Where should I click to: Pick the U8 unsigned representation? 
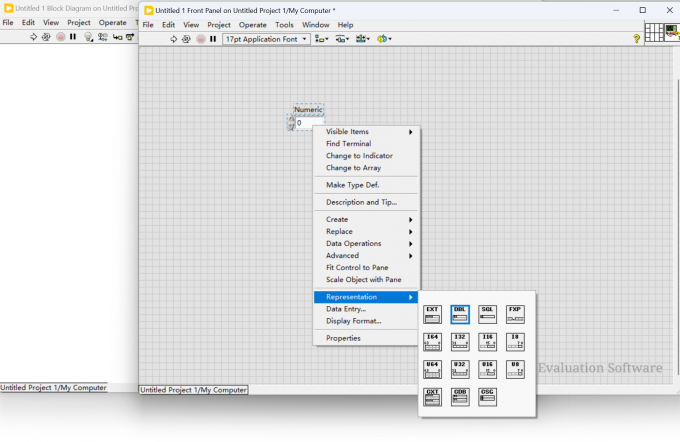point(515,370)
